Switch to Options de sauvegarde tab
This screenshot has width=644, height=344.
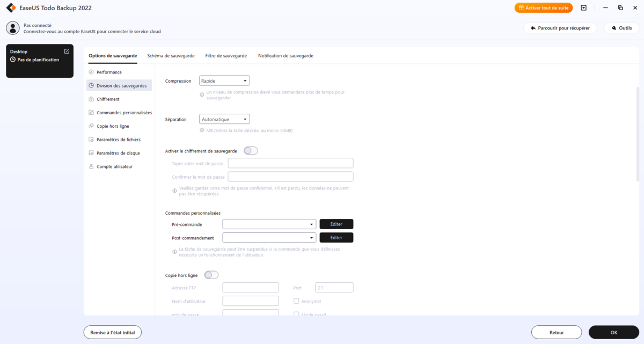point(113,56)
